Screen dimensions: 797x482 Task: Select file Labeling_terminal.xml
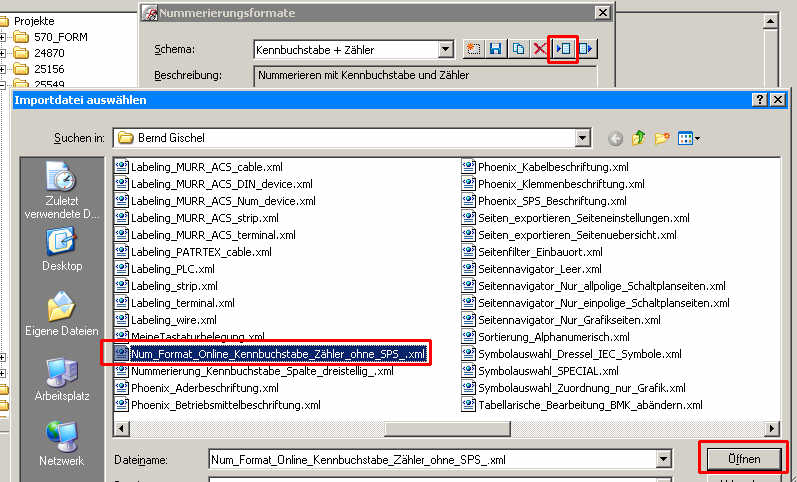point(175,303)
